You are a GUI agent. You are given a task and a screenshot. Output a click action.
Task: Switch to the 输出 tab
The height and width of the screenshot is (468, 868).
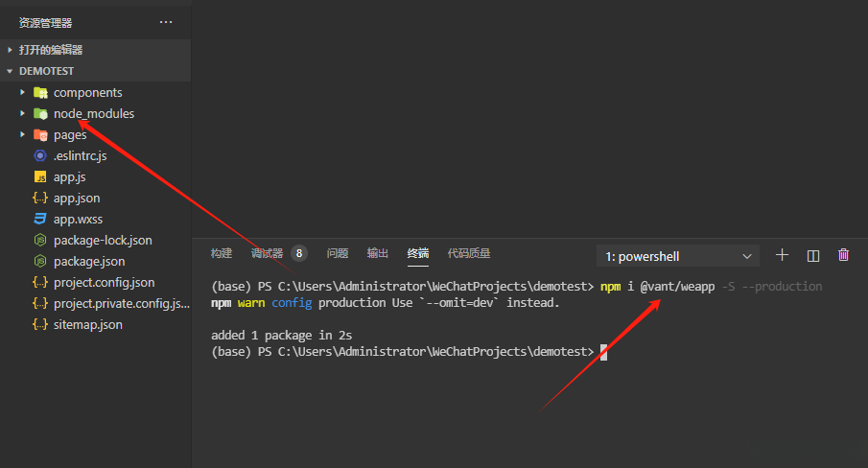point(378,253)
